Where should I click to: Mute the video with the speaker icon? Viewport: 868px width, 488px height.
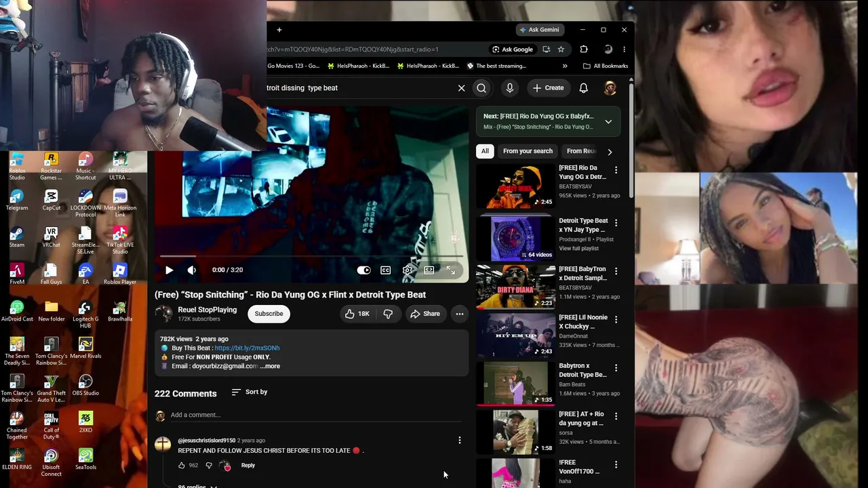click(x=192, y=270)
